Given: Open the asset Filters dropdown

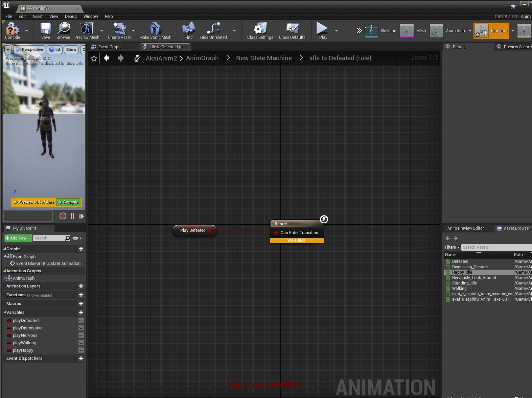Looking at the screenshot, I should pos(452,247).
